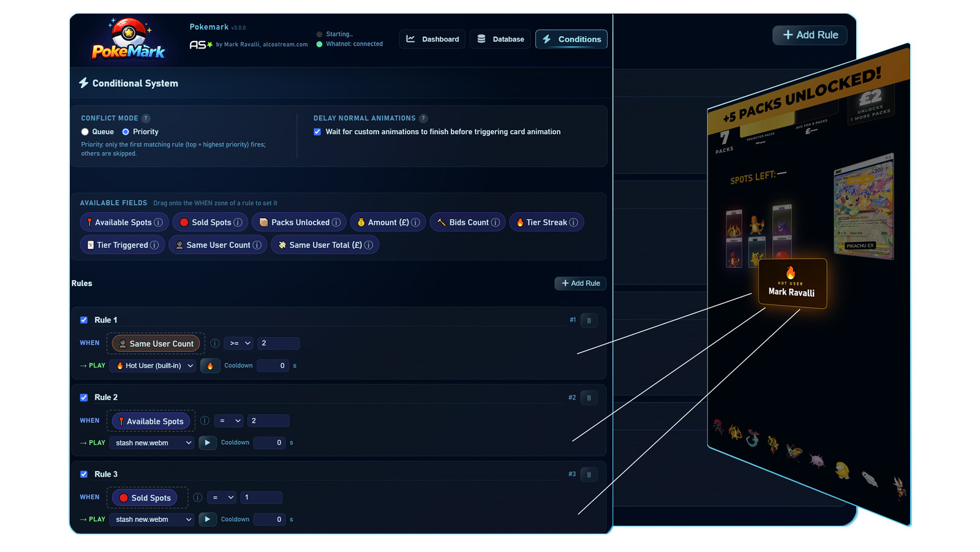Show info for the Sold Spots field
980x552 pixels.
(x=238, y=222)
